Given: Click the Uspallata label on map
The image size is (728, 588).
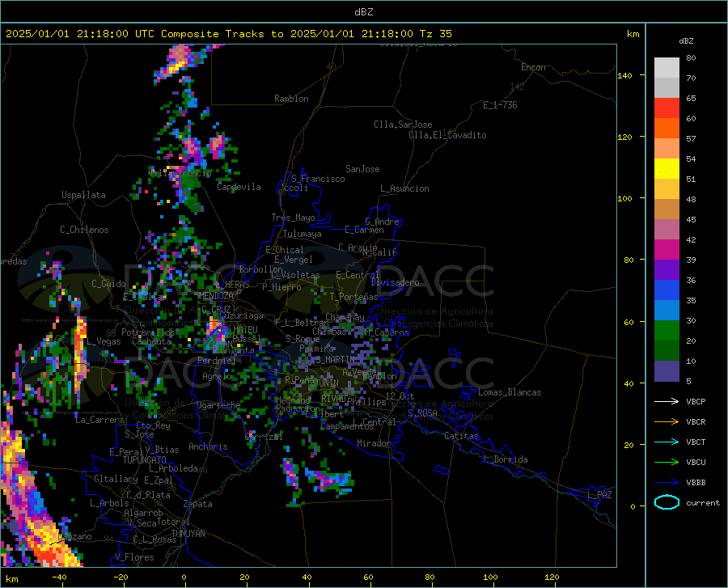Looking at the screenshot, I should (x=83, y=195).
